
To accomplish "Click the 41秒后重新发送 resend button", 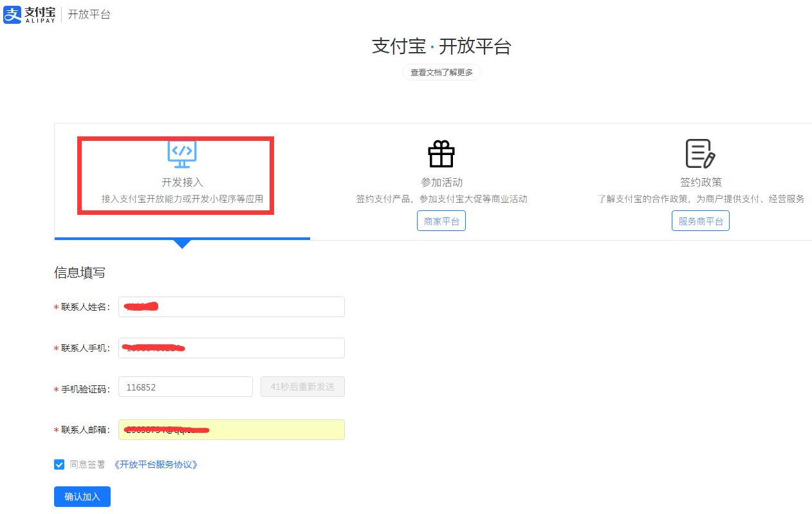I will tap(302, 387).
